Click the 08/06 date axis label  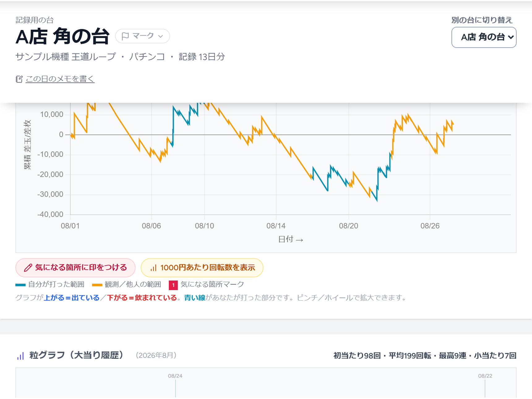tap(151, 226)
